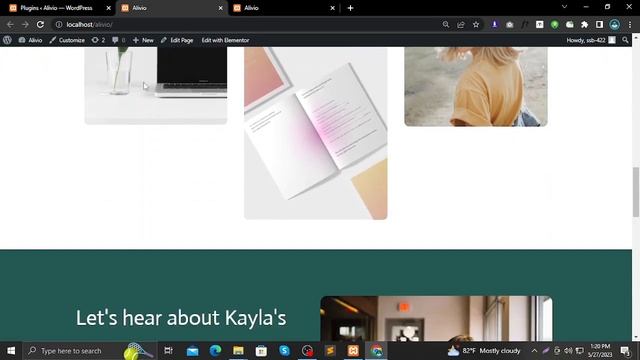The height and width of the screenshot is (360, 640).
Task: Open XAMPP from the taskbar
Action: (x=353, y=351)
